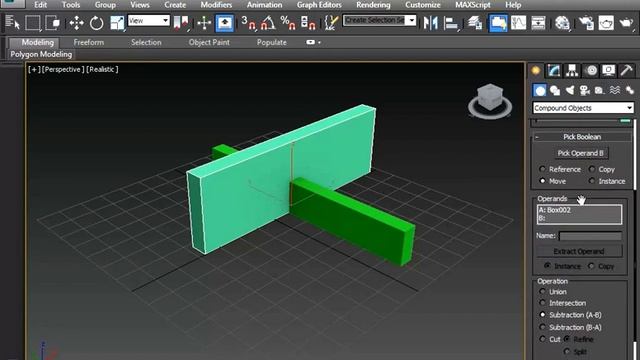Toggle the Window/Crossing selection icon
Image resolution: width=640 pixels, height=360 pixels.
coord(53,22)
